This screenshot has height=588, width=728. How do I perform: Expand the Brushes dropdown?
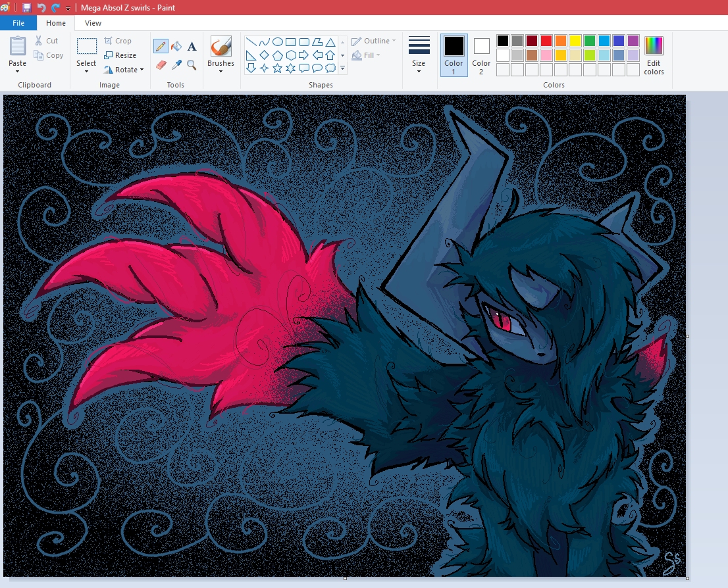click(x=221, y=71)
